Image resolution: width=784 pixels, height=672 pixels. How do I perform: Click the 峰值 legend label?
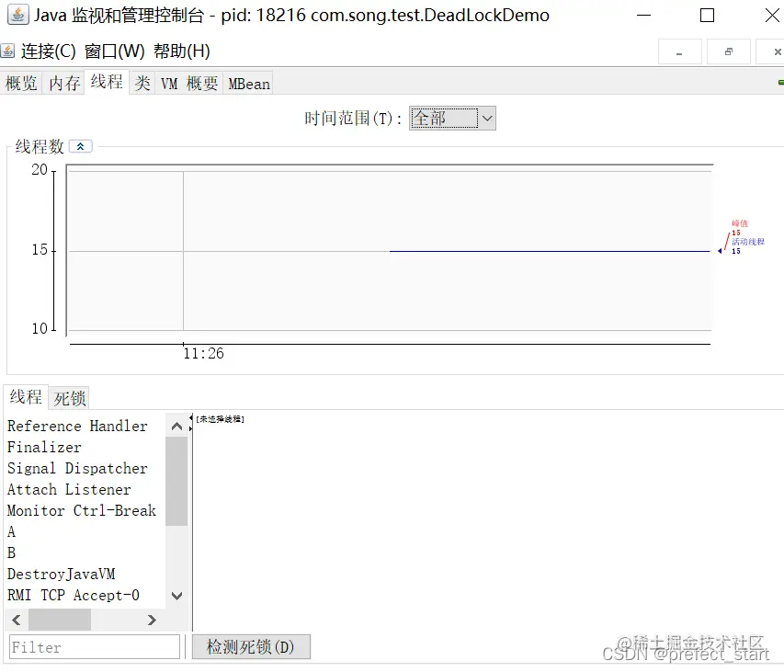tap(740, 223)
